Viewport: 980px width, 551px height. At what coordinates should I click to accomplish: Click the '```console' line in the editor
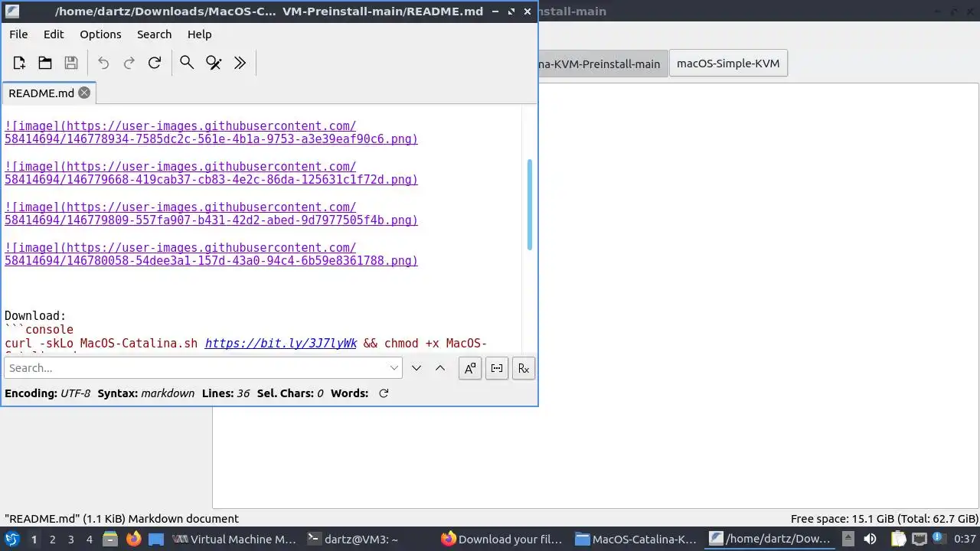(x=39, y=330)
